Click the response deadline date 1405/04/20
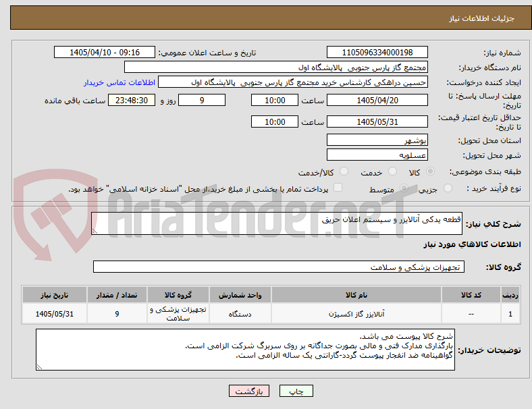532x409 pixels. [x=377, y=101]
